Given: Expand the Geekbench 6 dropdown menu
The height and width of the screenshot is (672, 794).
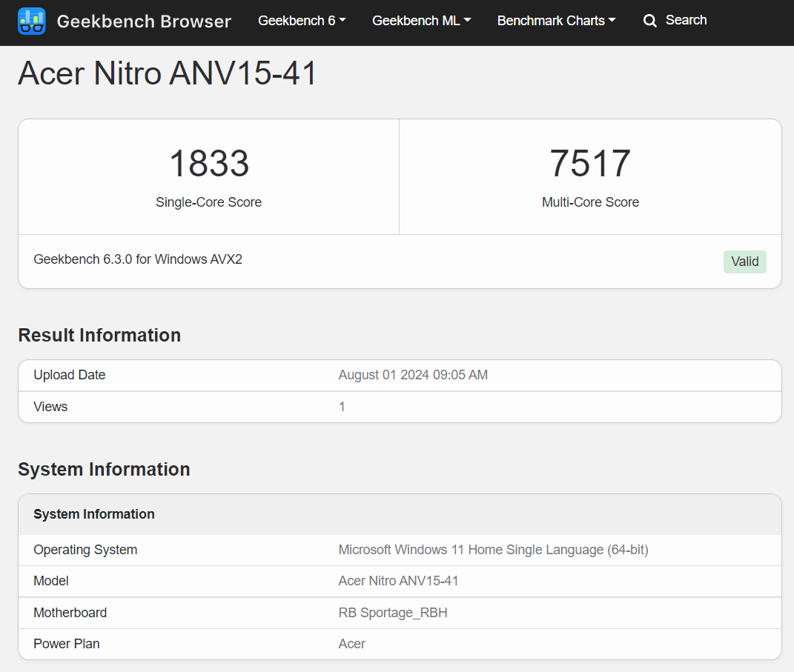Looking at the screenshot, I should (x=302, y=21).
